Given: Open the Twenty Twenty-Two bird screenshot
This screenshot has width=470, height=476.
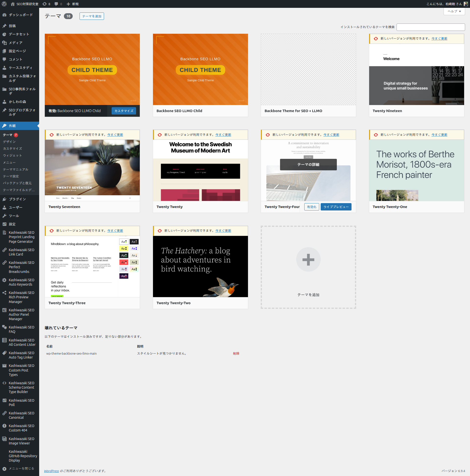Looking at the screenshot, I should tap(200, 266).
